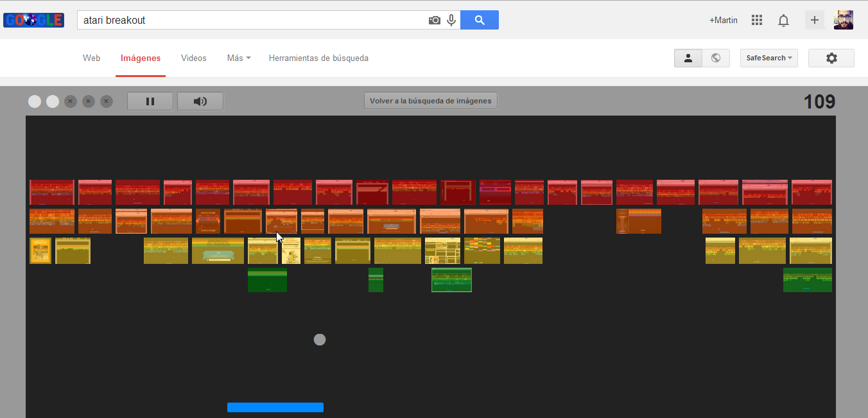868x418 pixels.
Task: Click the rightmost green brick thumbnail
Action: click(808, 280)
